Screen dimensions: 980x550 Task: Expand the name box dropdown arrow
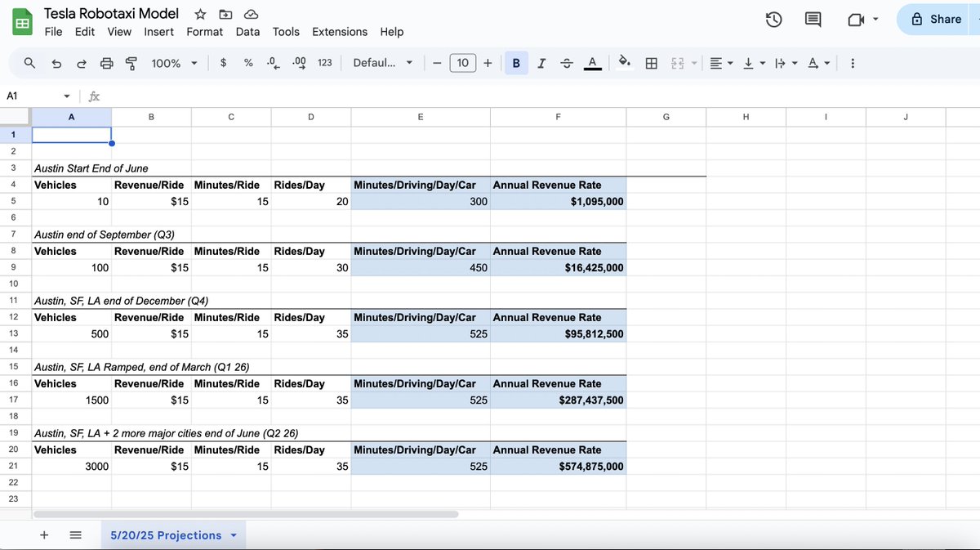point(67,96)
